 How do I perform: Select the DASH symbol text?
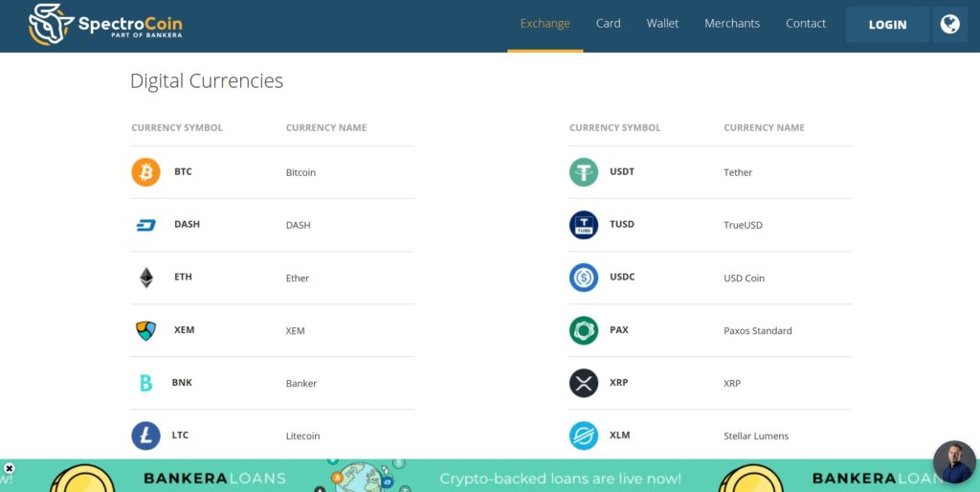[187, 224]
